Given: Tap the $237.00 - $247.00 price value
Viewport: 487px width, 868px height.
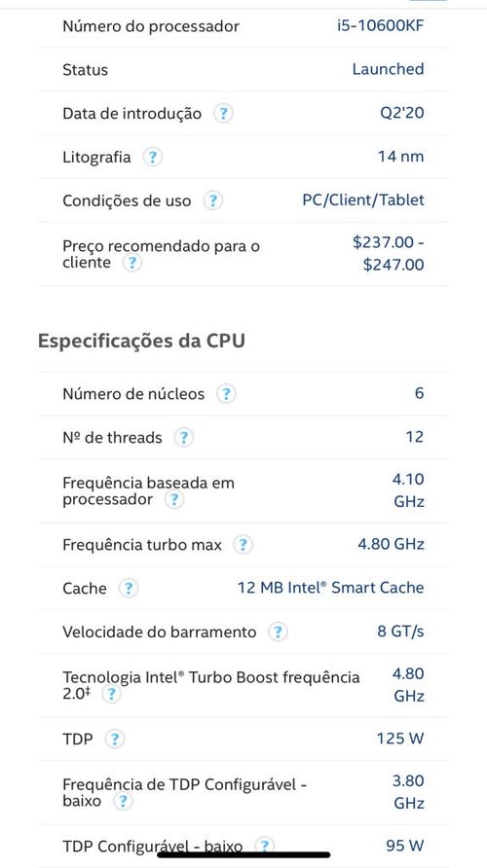Looking at the screenshot, I should pyautogui.click(x=389, y=254).
